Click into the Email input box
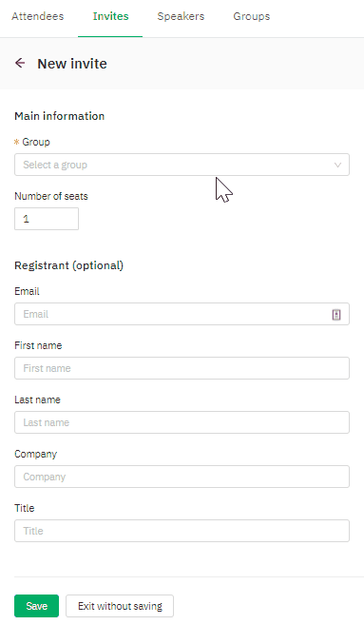This screenshot has width=364, height=624. (182, 314)
